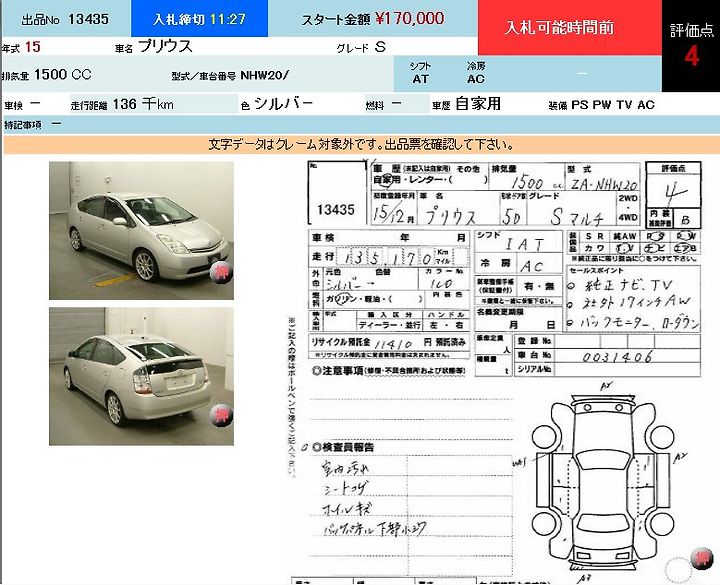The height and width of the screenshot is (585, 720).
Task: Click the 冷房 AC cell
Action: tap(476, 73)
